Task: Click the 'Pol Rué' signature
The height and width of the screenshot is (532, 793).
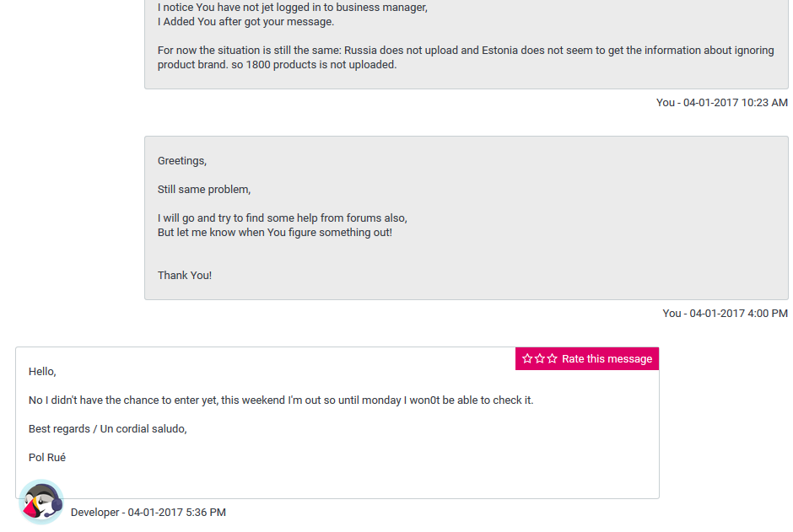Action: pyautogui.click(x=47, y=458)
